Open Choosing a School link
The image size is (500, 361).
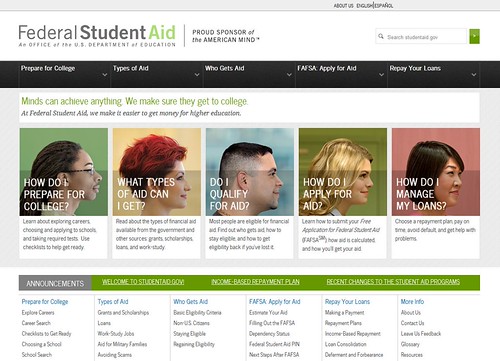(42, 344)
